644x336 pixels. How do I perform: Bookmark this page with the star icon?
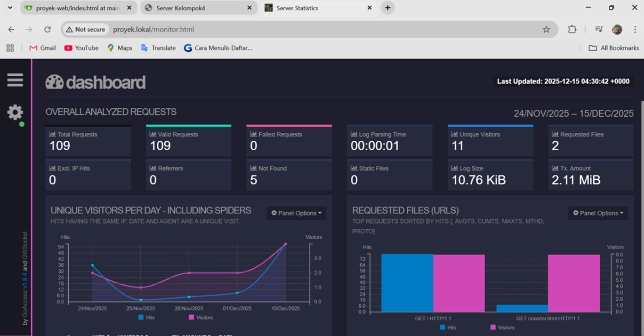tap(546, 29)
